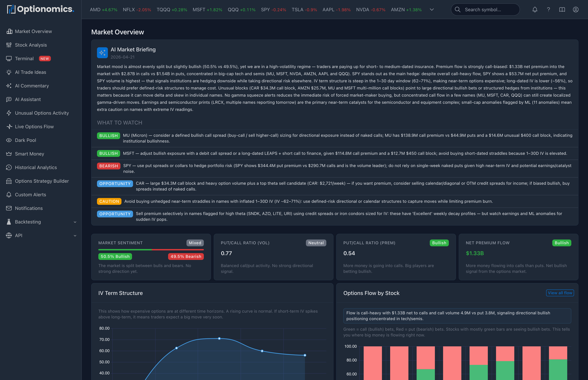Click the 0.54 put/call premium value
588x380 pixels.
(x=349, y=253)
